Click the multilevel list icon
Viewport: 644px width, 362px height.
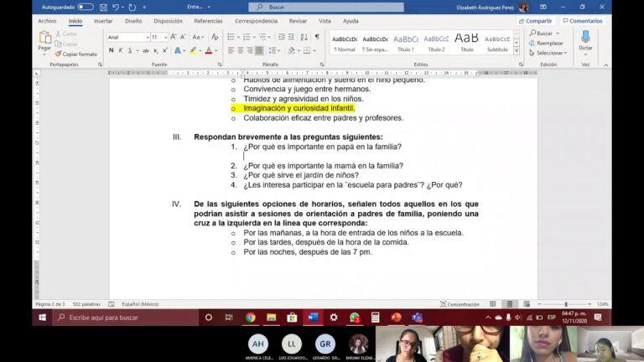coord(262,37)
